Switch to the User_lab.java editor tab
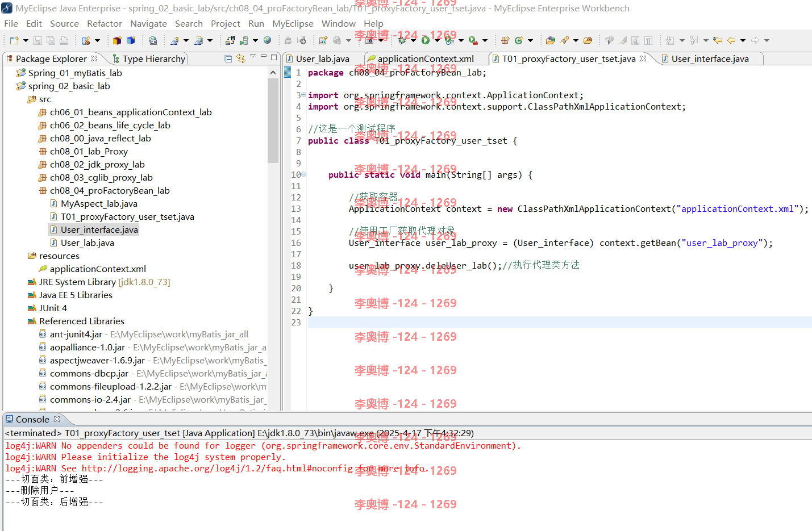The height and width of the screenshot is (531, 812). [x=323, y=58]
